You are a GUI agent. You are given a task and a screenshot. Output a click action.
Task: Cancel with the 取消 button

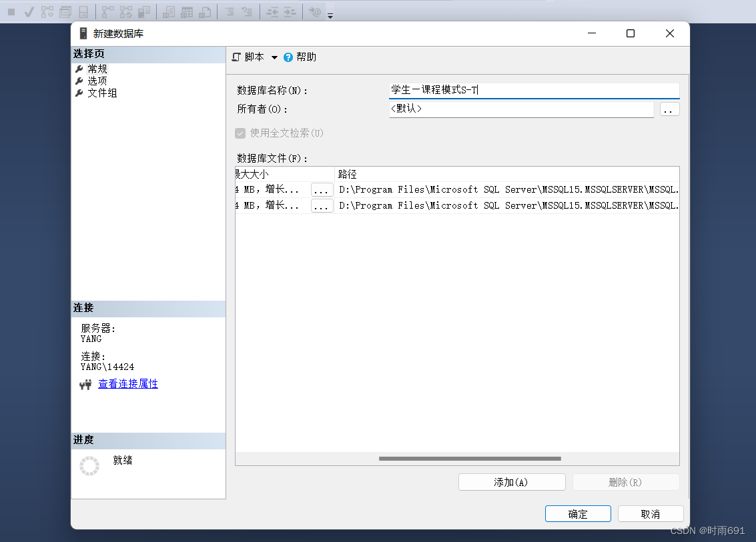tap(651, 513)
